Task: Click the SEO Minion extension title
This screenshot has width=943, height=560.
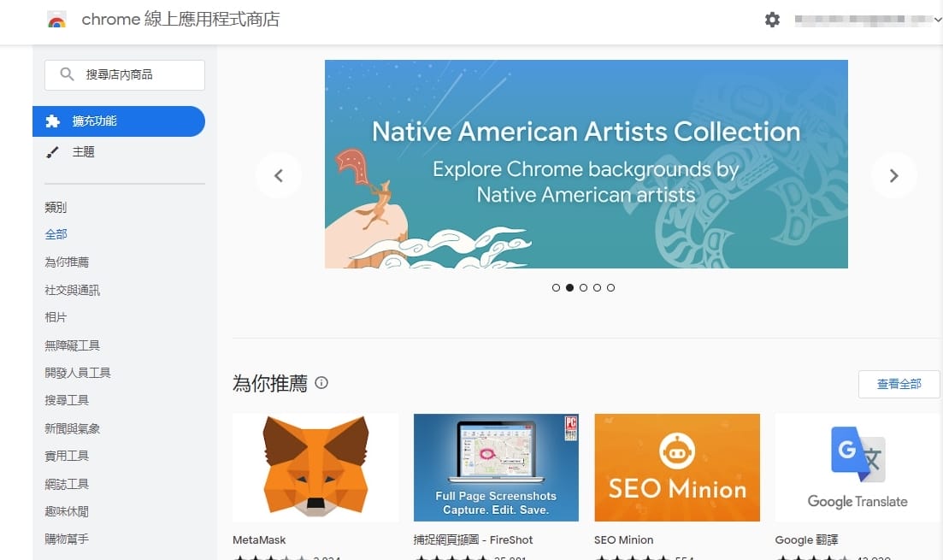Action: point(623,540)
